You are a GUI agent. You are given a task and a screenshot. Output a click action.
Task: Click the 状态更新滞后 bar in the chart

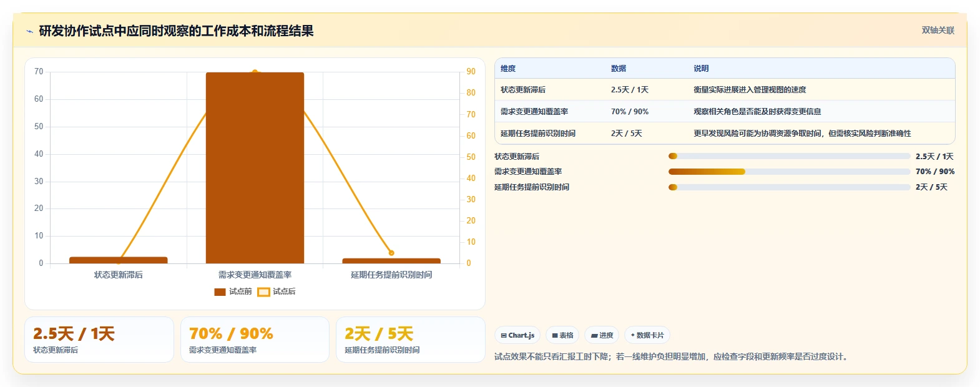tap(119, 260)
